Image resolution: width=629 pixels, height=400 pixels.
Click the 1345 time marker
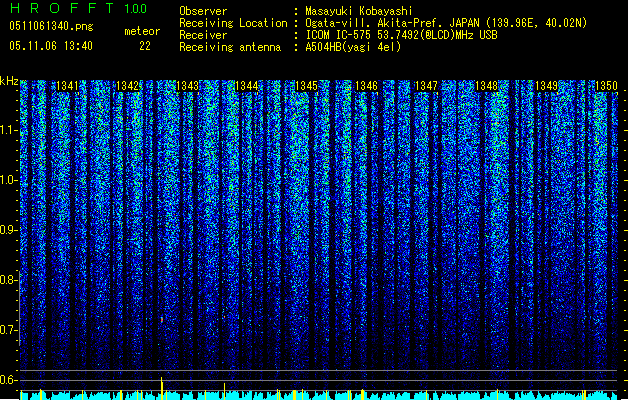[306, 86]
